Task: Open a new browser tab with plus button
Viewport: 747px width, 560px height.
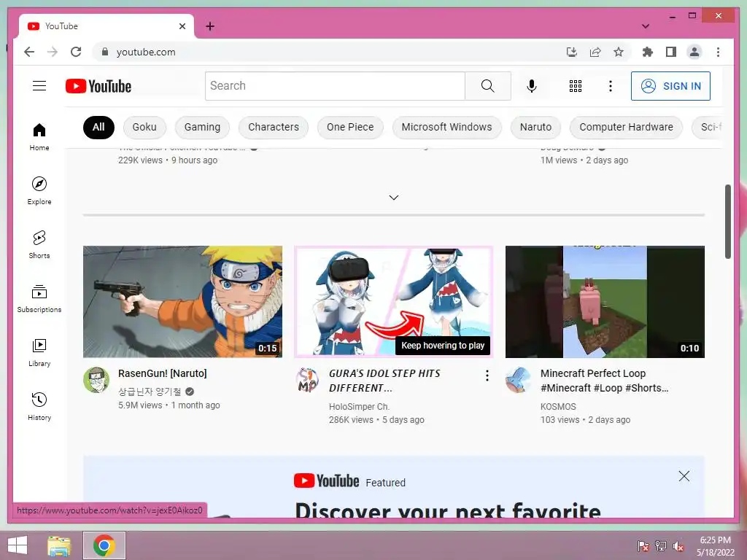Action: 209,26
